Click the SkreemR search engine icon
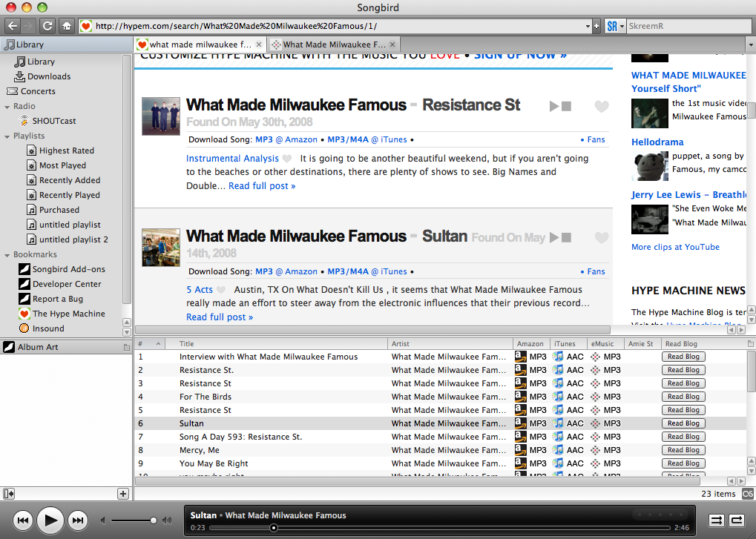Image resolution: width=756 pixels, height=539 pixels. 612,26
